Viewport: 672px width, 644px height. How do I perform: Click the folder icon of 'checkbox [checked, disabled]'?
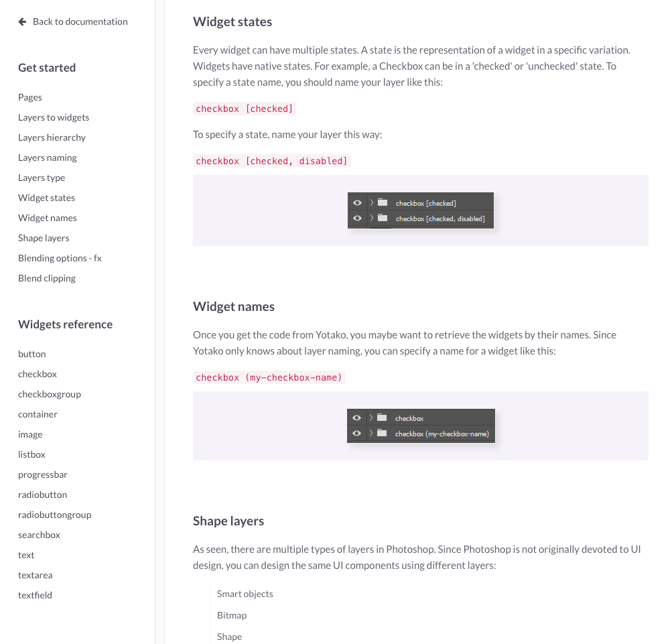tap(383, 218)
